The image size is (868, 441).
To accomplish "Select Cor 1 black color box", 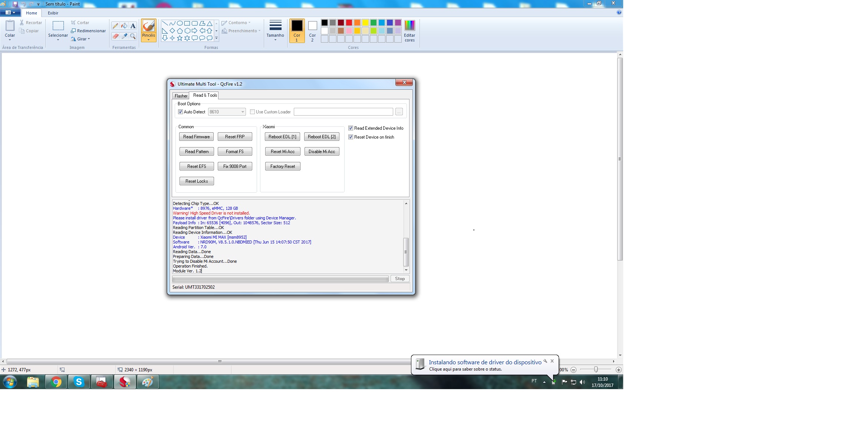I will click(x=297, y=31).
